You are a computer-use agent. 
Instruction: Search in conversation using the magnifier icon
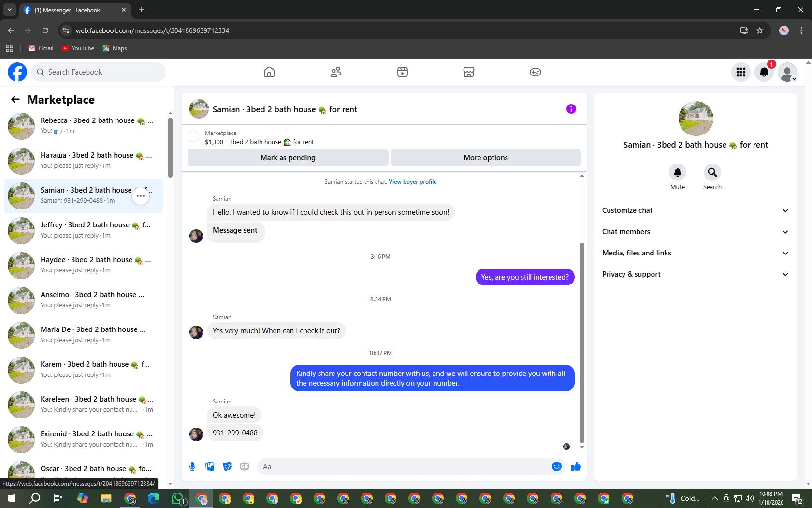click(x=712, y=172)
